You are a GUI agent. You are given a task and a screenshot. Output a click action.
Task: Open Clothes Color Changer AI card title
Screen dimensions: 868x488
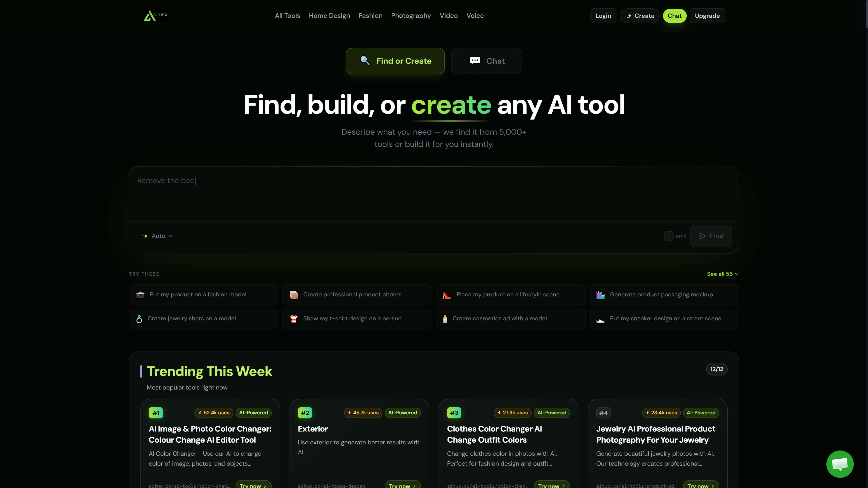(x=494, y=434)
